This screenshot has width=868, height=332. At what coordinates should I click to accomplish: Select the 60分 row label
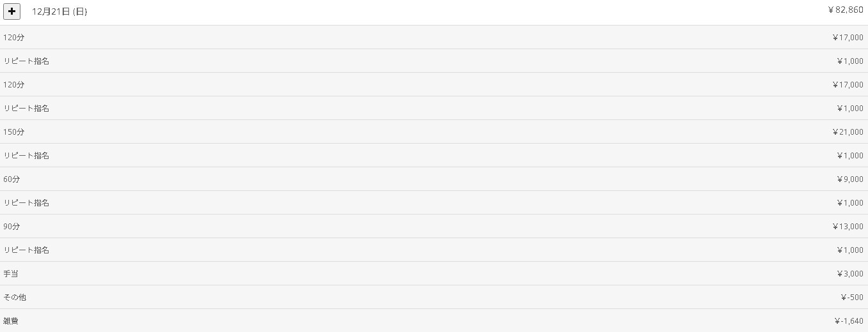[12, 179]
